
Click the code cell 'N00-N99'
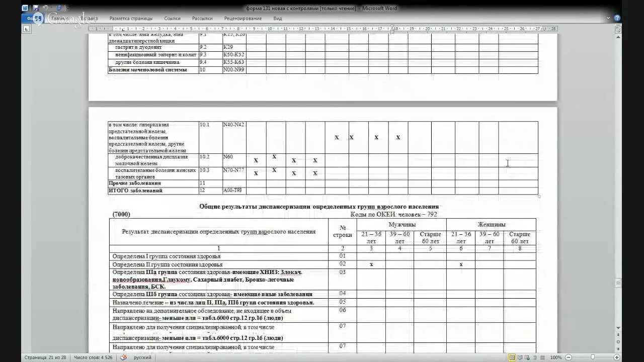point(233,70)
